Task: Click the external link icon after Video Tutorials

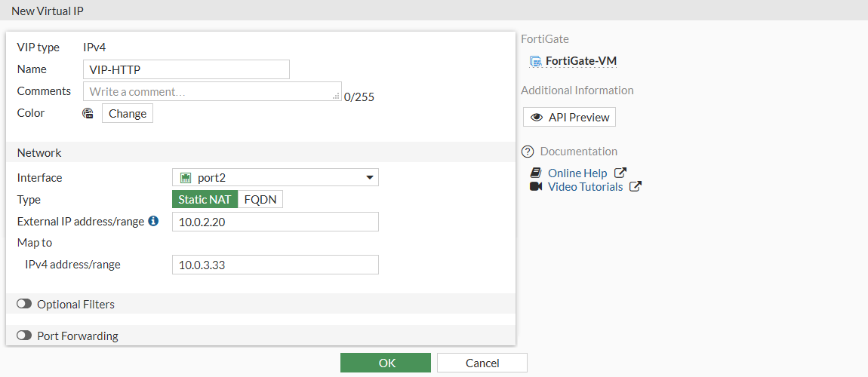Action: click(636, 187)
